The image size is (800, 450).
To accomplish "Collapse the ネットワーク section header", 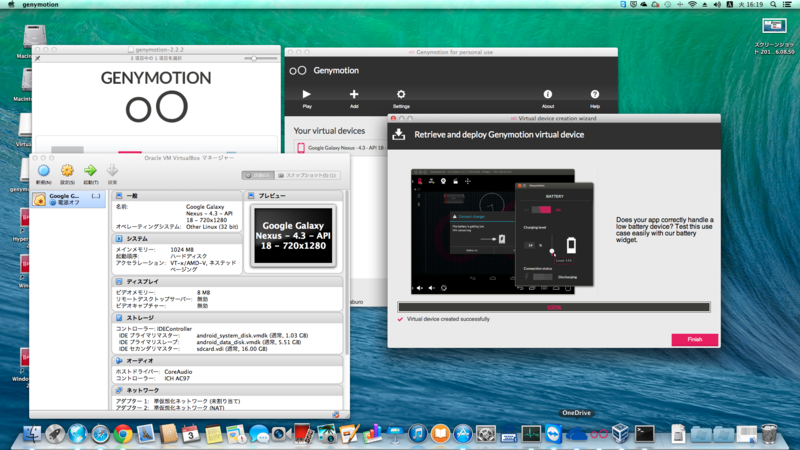I will pos(227,390).
